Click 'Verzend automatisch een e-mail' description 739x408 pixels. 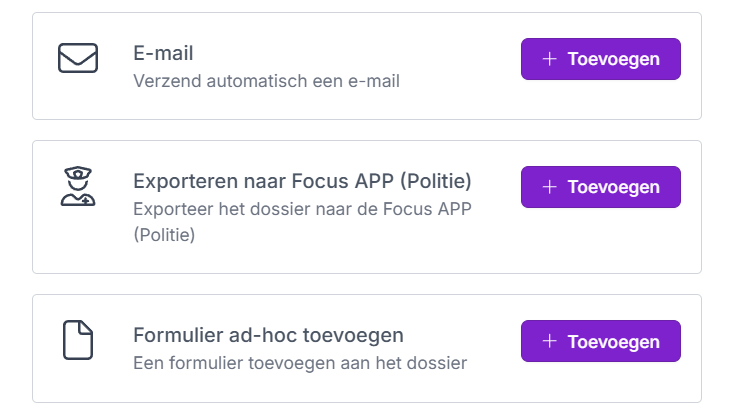[x=266, y=81]
